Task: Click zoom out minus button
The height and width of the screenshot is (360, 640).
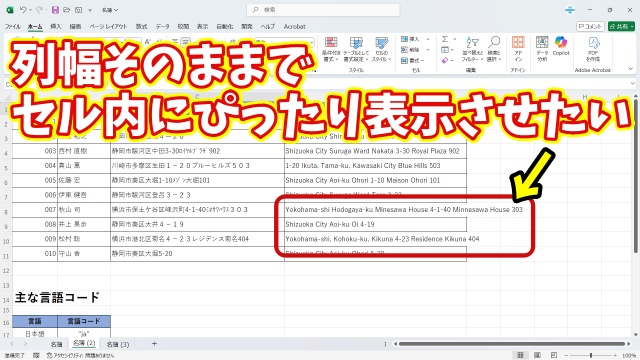Action: [x=567, y=355]
